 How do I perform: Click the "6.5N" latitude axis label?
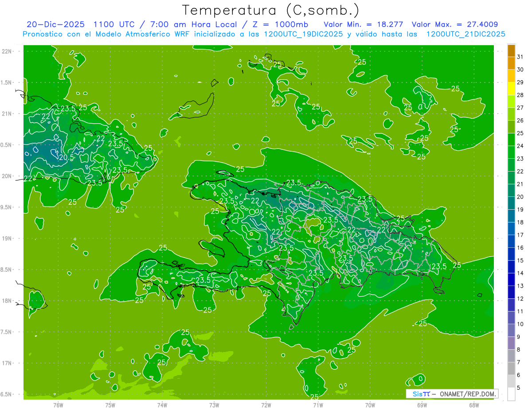coord(7,394)
